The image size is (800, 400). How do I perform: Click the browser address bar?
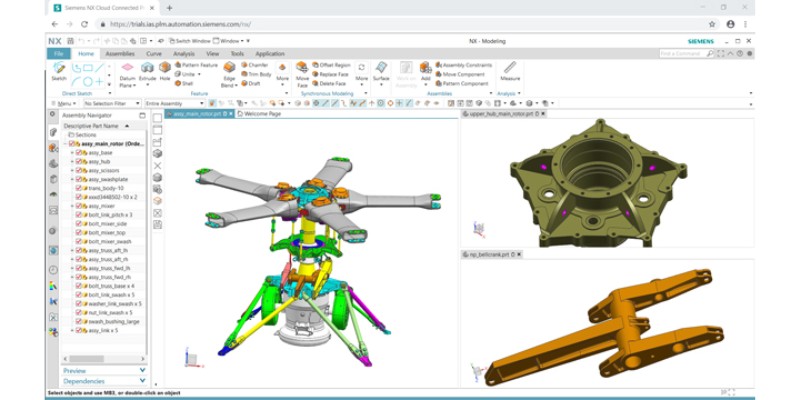[403, 24]
